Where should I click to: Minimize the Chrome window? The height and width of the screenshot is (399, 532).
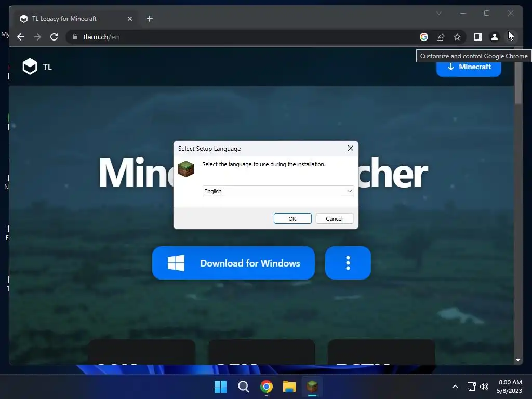(463, 13)
